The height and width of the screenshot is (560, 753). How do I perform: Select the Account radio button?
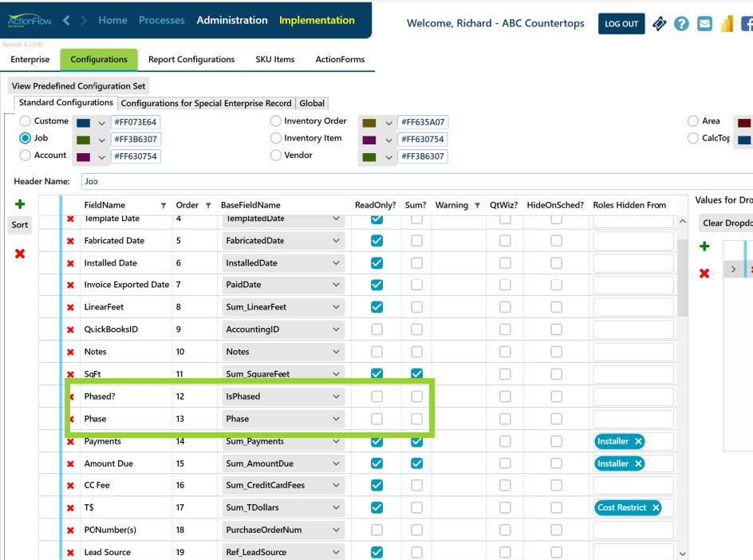(26, 155)
